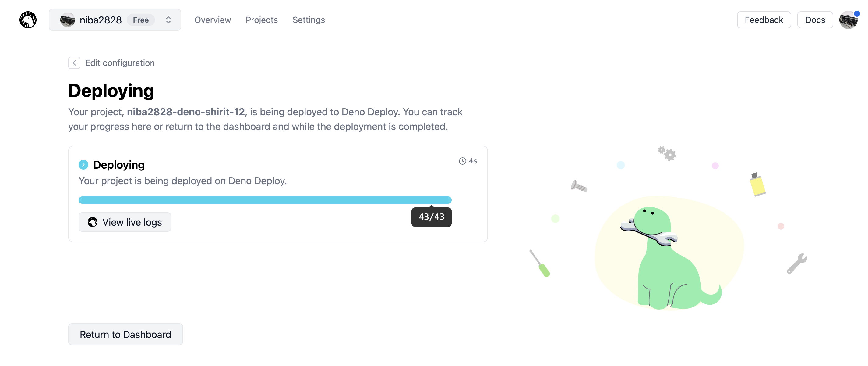
Task: Open the Settings tab
Action: pos(308,20)
